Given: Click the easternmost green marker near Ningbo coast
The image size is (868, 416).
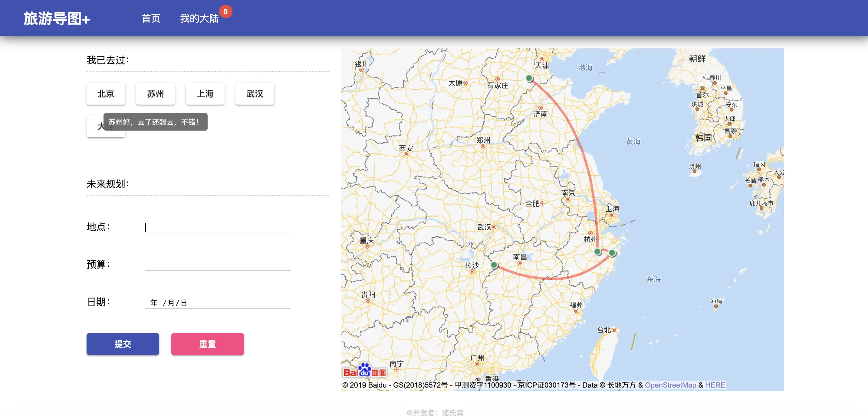Looking at the screenshot, I should pos(612,252).
